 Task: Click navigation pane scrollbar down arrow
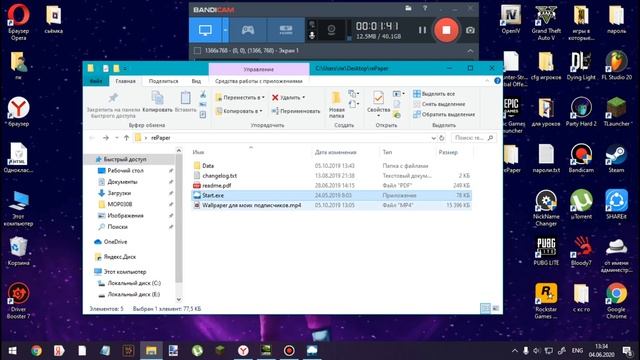tap(179, 300)
